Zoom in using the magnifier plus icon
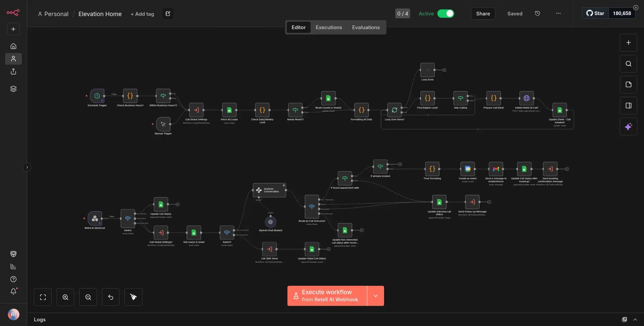This screenshot has height=326, width=644. 65,297
